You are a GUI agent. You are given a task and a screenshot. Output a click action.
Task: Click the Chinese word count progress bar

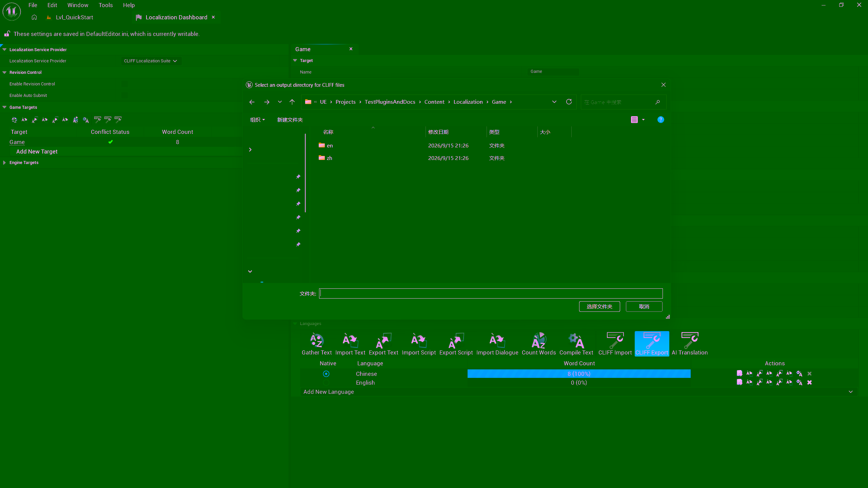pyautogui.click(x=579, y=373)
